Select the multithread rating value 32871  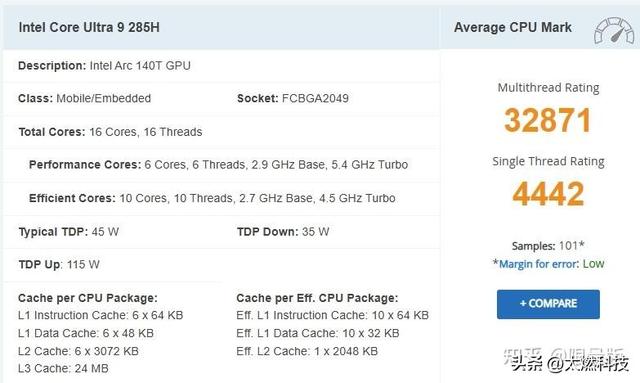point(548,120)
